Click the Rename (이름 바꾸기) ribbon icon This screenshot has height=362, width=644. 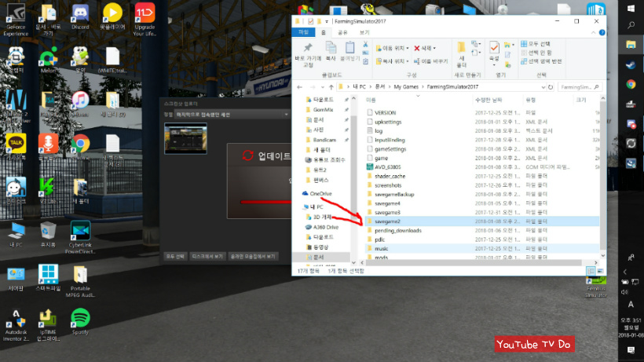(430, 61)
